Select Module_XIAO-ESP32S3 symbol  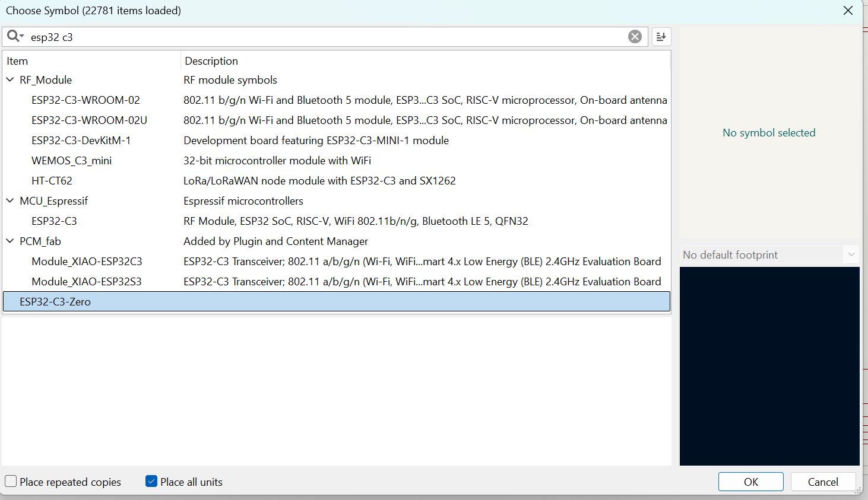87,282
